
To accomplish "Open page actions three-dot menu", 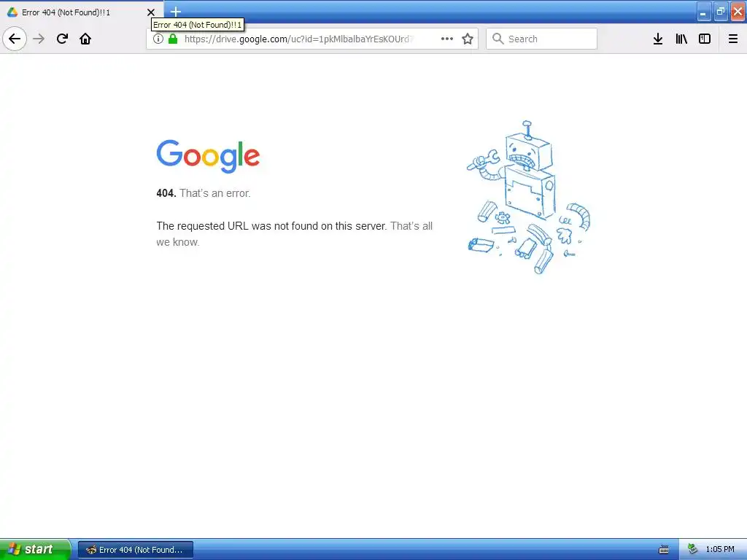I will (447, 39).
